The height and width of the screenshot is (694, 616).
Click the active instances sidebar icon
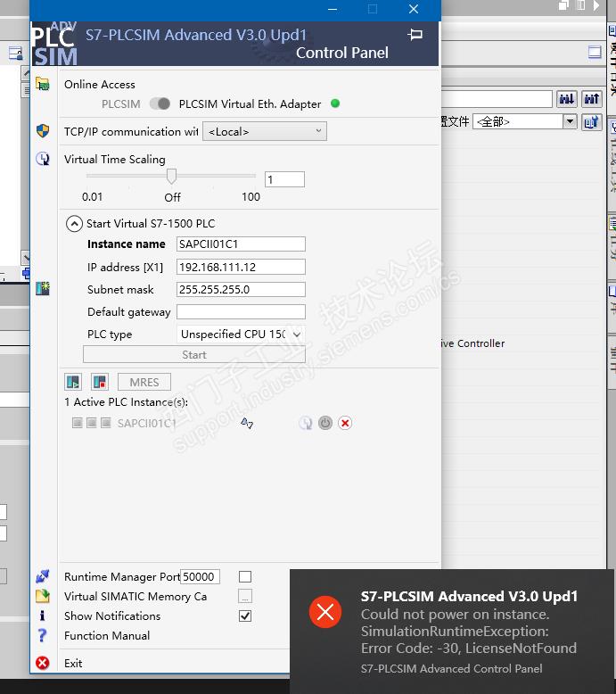[x=43, y=289]
